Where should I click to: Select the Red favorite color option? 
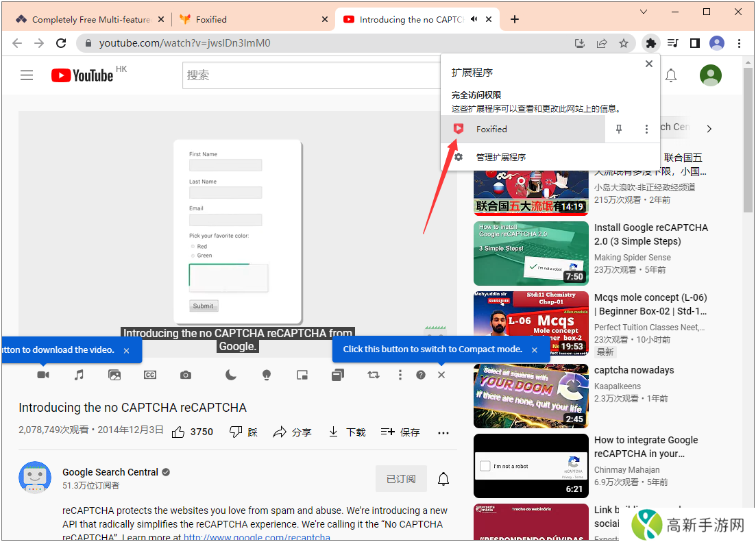pos(194,246)
